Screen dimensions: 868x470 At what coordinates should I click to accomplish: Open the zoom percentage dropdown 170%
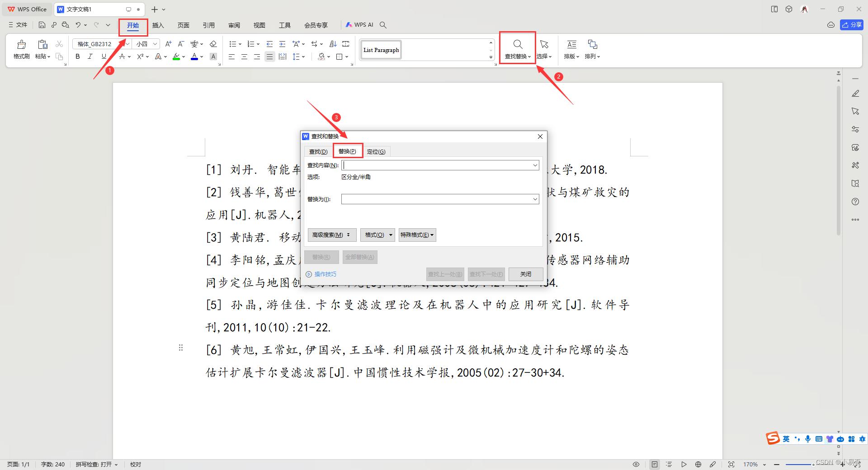click(x=755, y=464)
